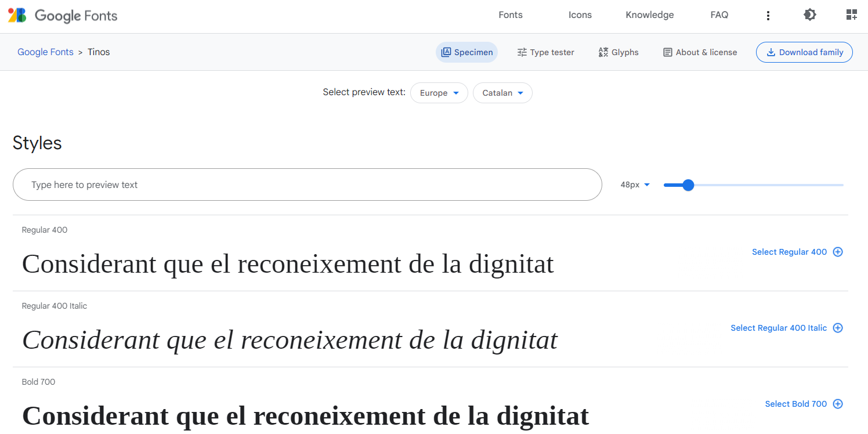This screenshot has height=434, width=868.
Task: Click the About & license icon
Action: point(667,52)
